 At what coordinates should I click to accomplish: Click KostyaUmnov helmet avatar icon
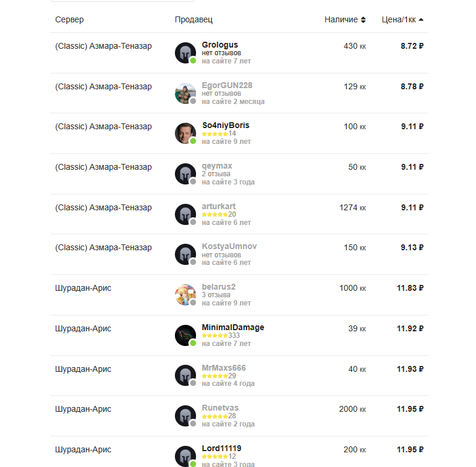(x=185, y=254)
